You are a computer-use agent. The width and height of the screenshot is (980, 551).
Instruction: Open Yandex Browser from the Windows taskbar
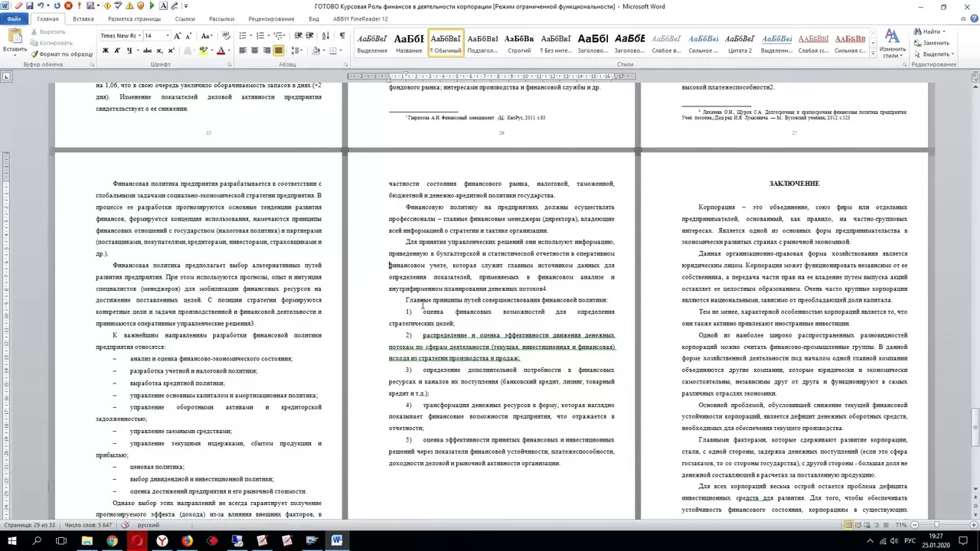[162, 541]
